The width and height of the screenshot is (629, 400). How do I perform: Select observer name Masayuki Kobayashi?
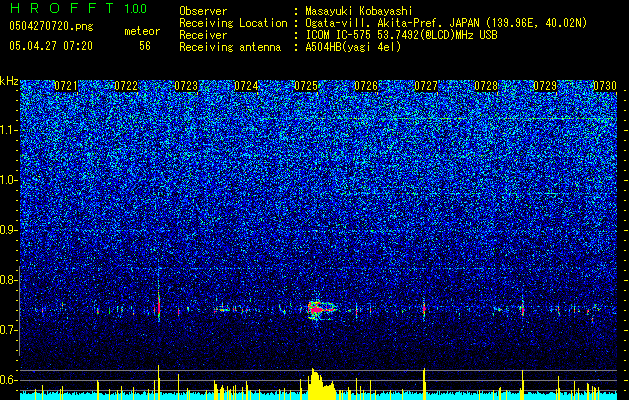click(359, 11)
